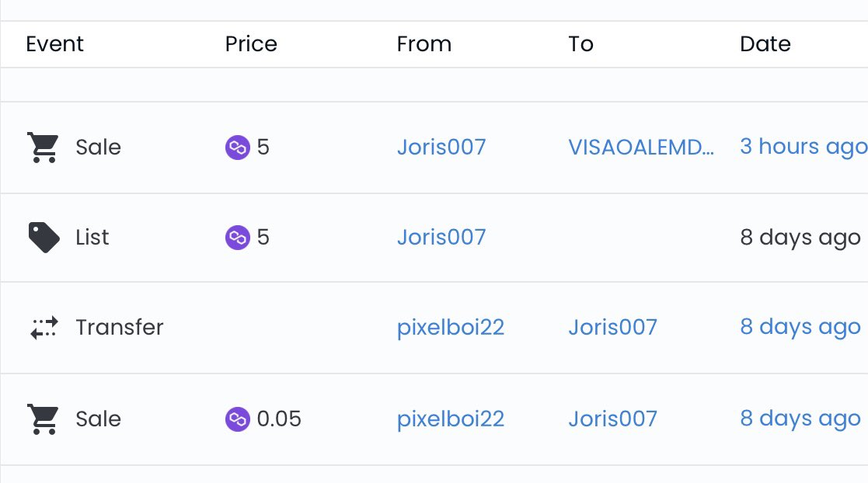Open 8 days ago link in Transfer row

pos(800,327)
